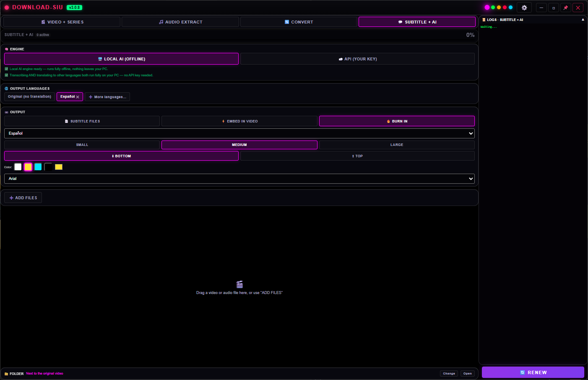Click the Add Files button
588x380 pixels.
[x=23, y=198]
